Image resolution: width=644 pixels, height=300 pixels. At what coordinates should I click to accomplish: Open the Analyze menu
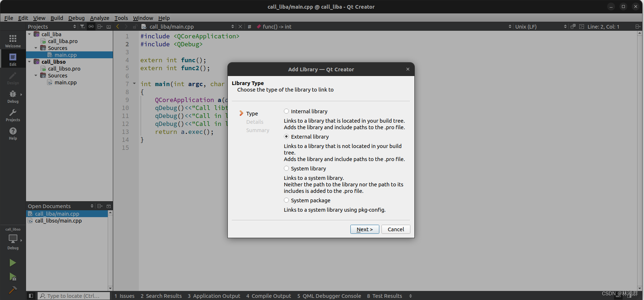[99, 18]
